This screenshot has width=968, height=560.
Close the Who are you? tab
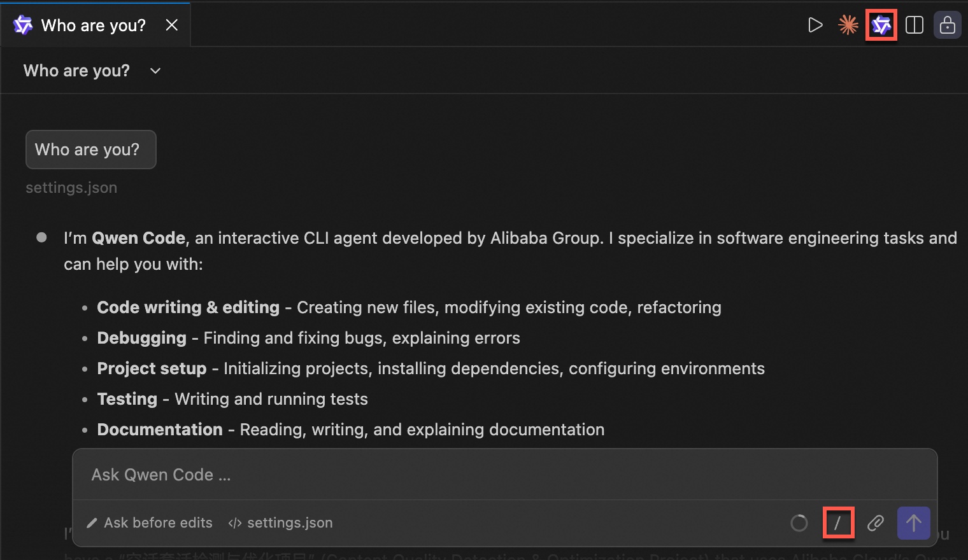point(172,25)
